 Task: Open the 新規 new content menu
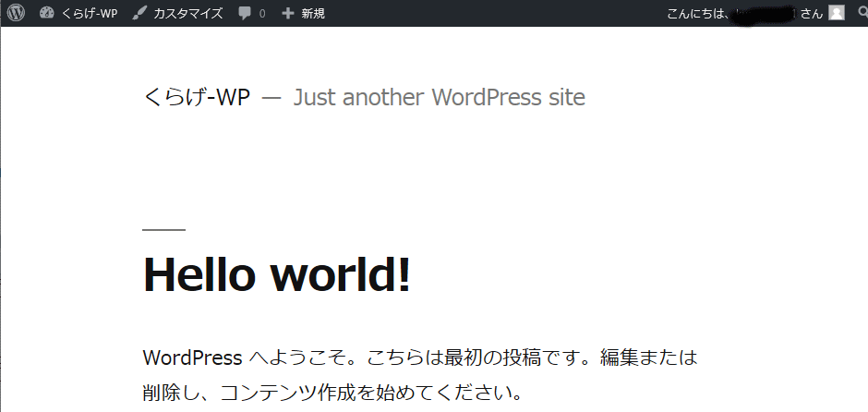click(304, 13)
